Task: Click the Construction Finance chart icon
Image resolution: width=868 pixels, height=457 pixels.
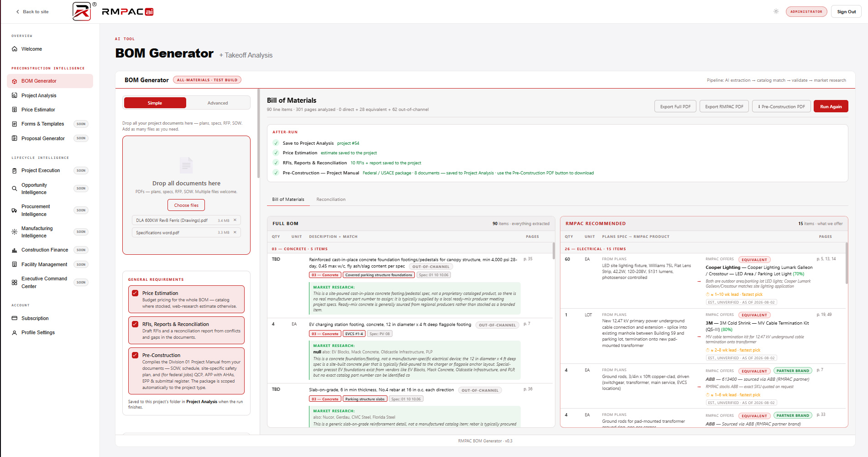Action: [15, 250]
